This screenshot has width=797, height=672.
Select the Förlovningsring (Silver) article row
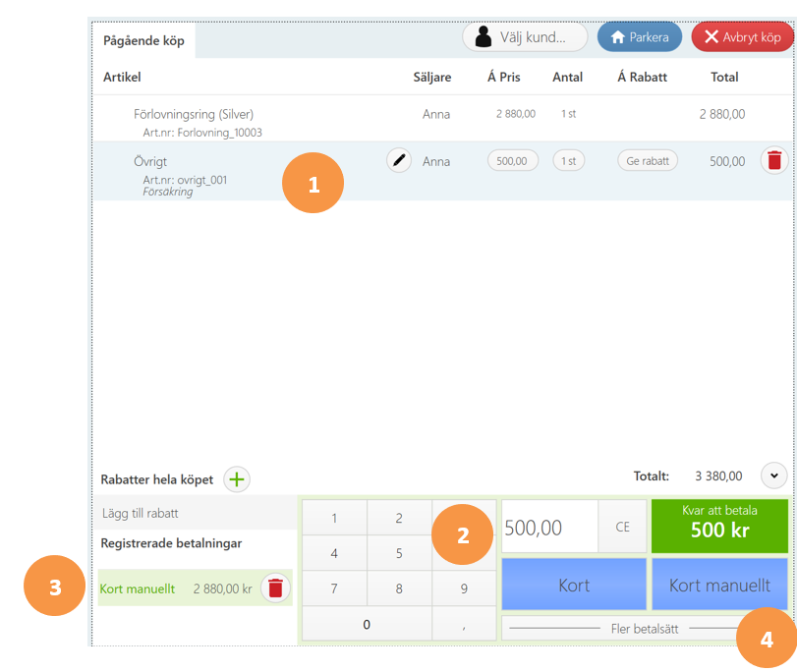click(x=442, y=119)
